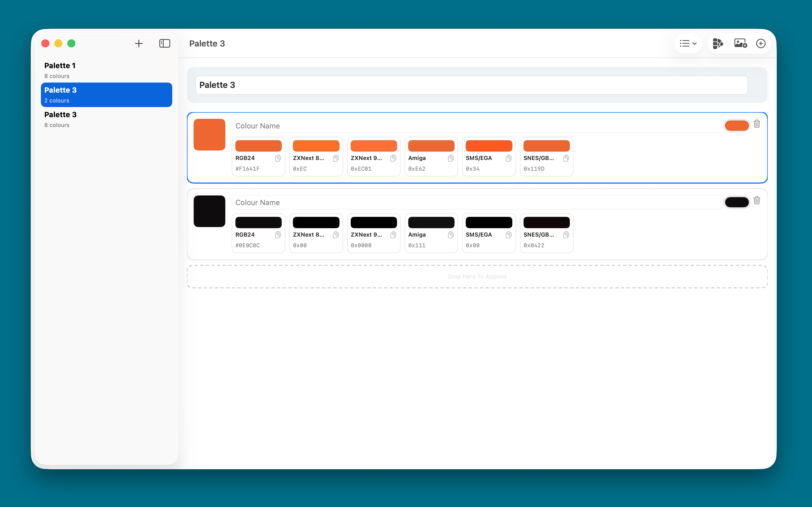
Task: Copy the orange Amiga value 0xE62
Action: point(451,158)
